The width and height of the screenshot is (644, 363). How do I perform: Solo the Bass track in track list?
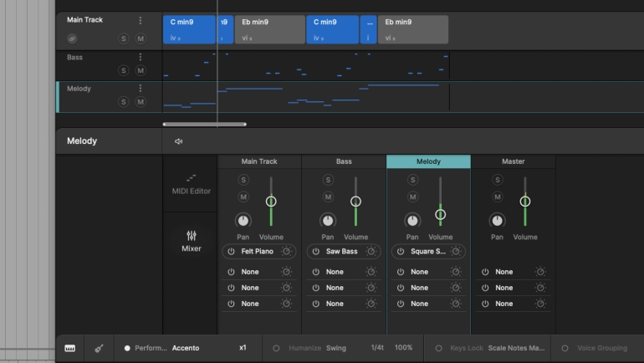[x=123, y=70]
